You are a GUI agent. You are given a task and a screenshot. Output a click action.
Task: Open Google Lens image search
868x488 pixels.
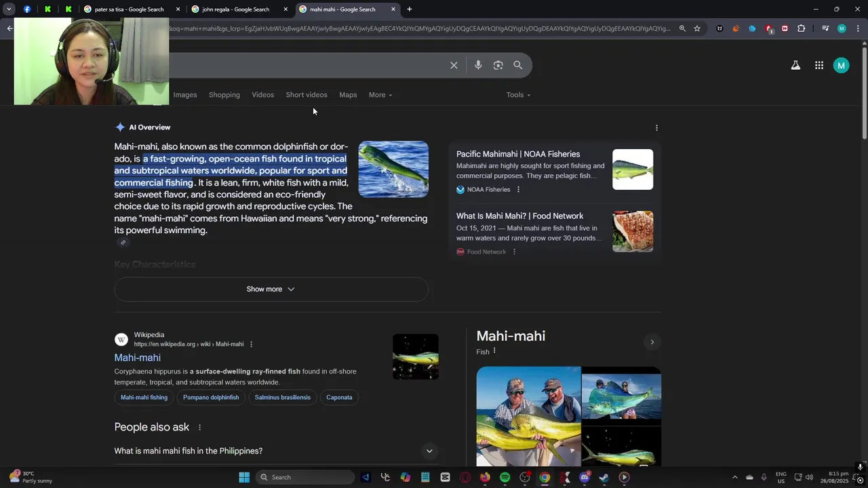(x=498, y=65)
